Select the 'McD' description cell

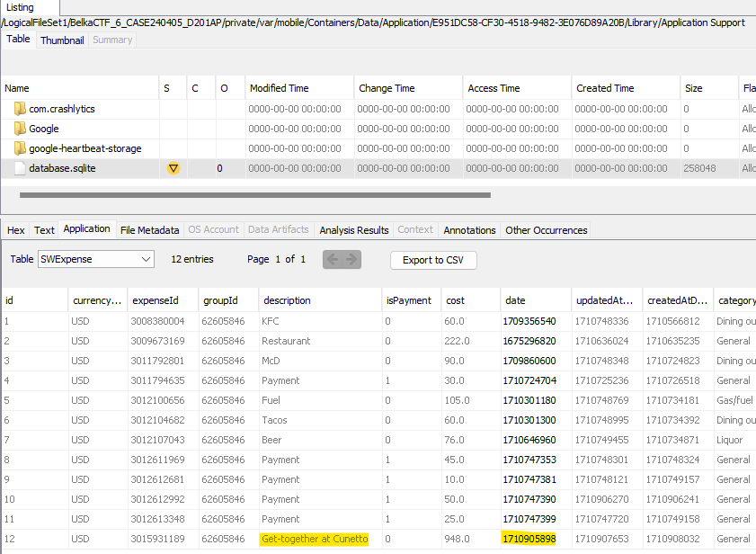[x=320, y=361]
